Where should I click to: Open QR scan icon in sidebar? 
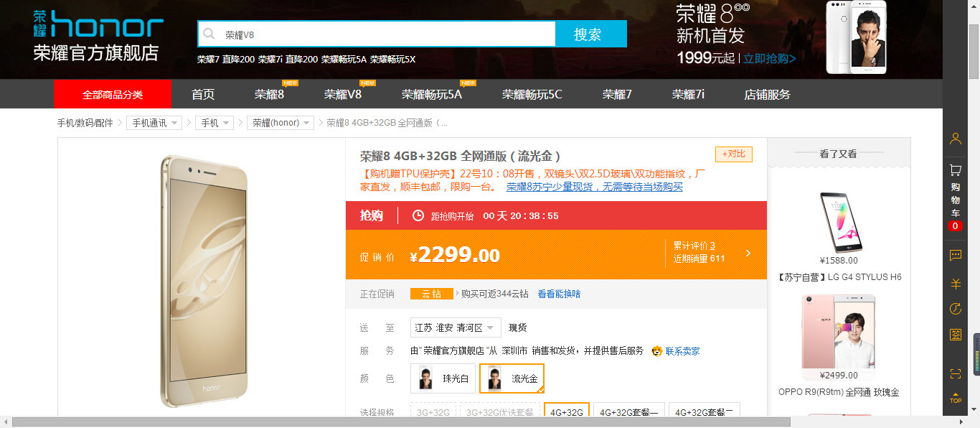pyautogui.click(x=955, y=373)
